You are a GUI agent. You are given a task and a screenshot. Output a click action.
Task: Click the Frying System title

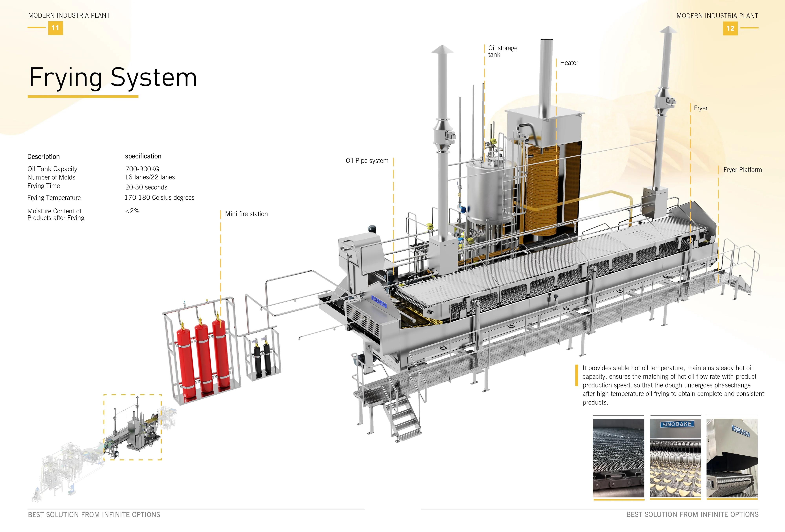click(113, 78)
